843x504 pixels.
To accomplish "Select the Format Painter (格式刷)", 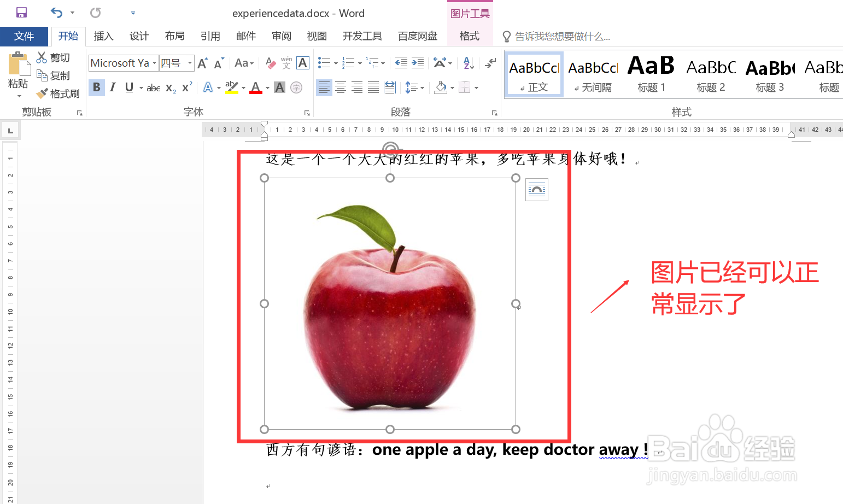I will coord(58,93).
